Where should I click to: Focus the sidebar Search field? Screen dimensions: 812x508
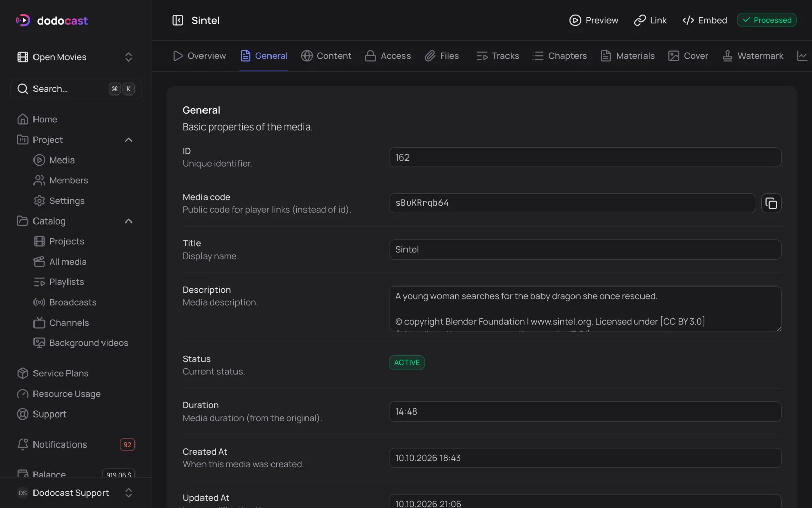pyautogui.click(x=76, y=89)
